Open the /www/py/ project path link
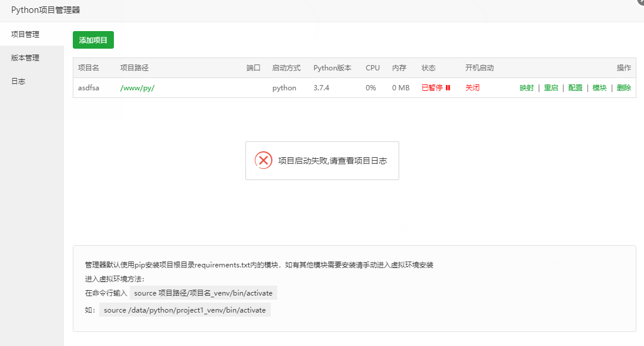644x346 pixels. coord(137,88)
